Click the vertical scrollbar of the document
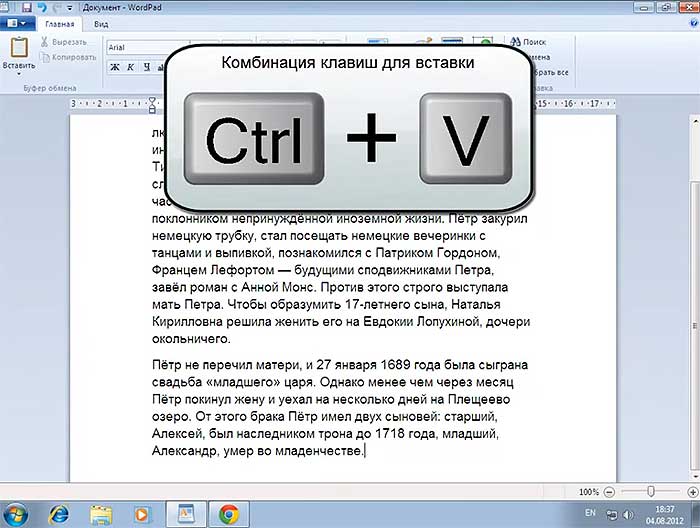Screen dimensions: 700x528 (695, 298)
